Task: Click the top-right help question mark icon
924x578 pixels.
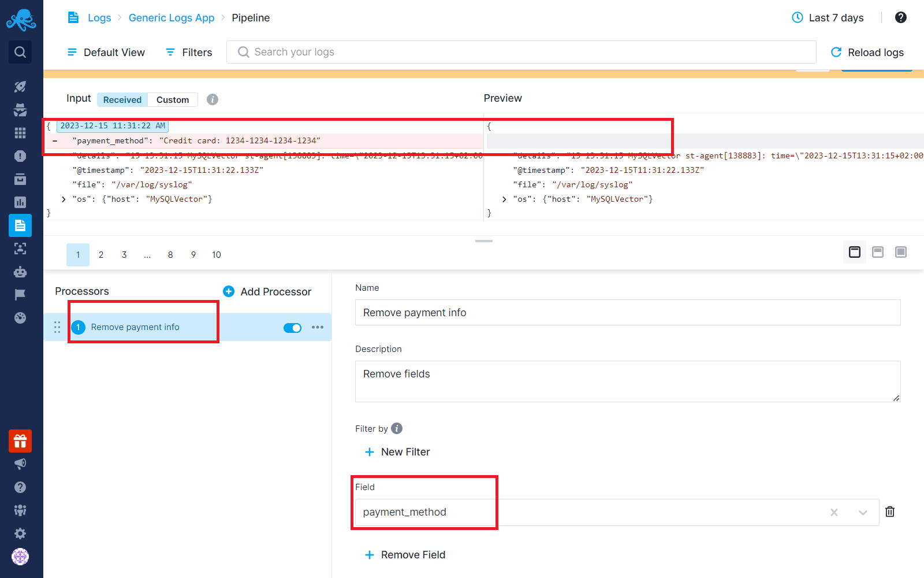Action: [901, 17]
